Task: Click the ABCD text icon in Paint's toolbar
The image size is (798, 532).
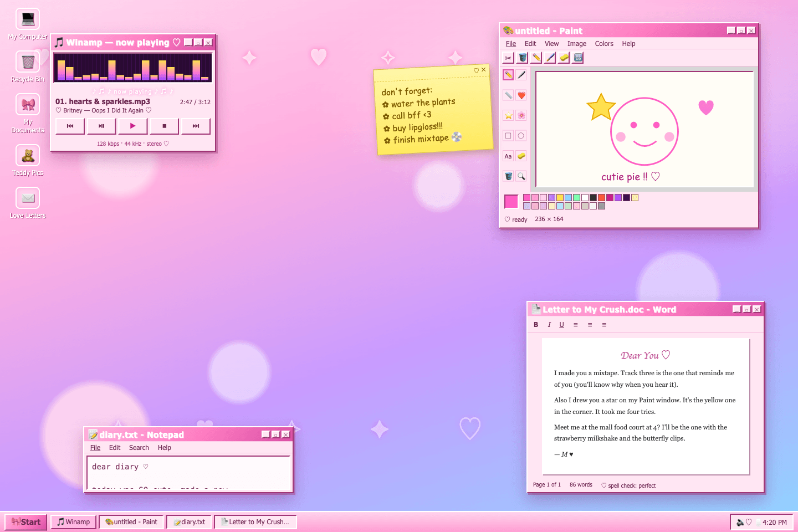Action: point(578,58)
